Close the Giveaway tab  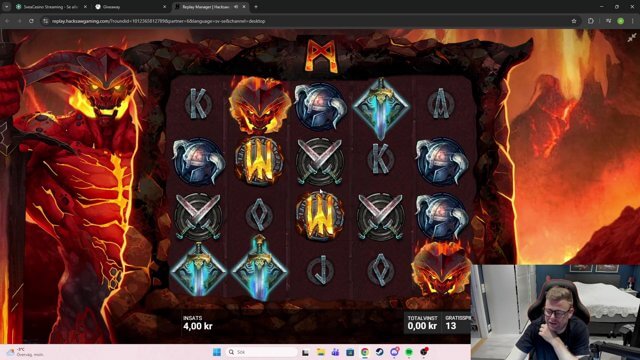click(x=164, y=7)
